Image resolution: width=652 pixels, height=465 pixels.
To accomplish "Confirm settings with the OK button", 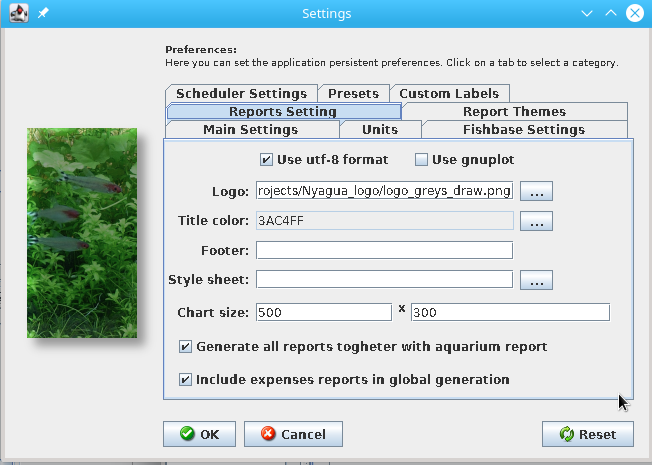I will coord(199,434).
